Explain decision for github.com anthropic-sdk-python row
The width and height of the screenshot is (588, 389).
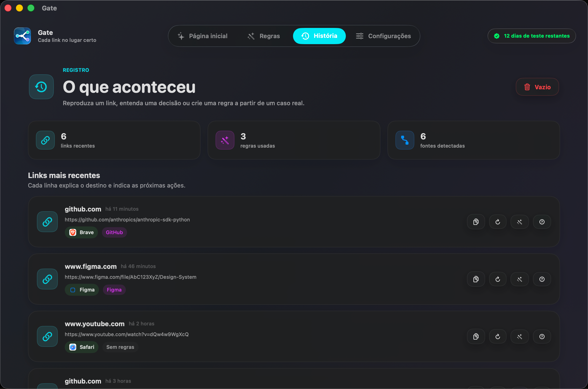[x=542, y=222]
